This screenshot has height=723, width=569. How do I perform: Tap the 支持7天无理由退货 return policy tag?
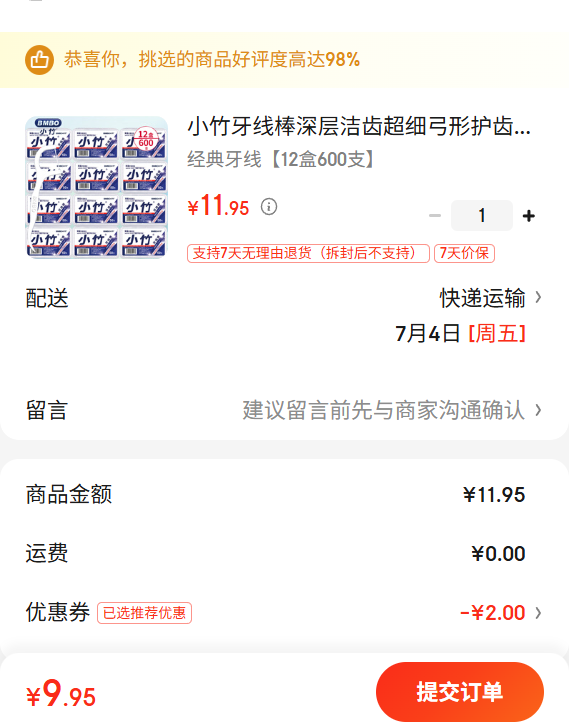click(308, 253)
